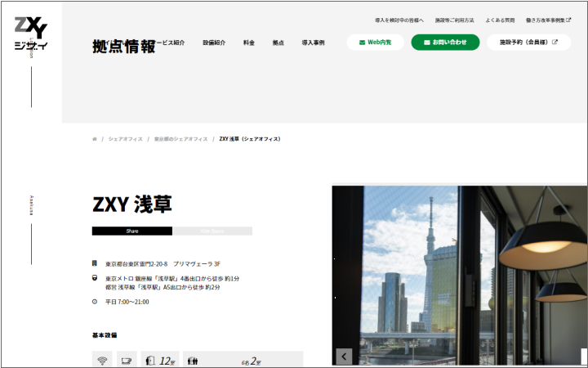Click the green お問い合わせ button

pyautogui.click(x=446, y=43)
